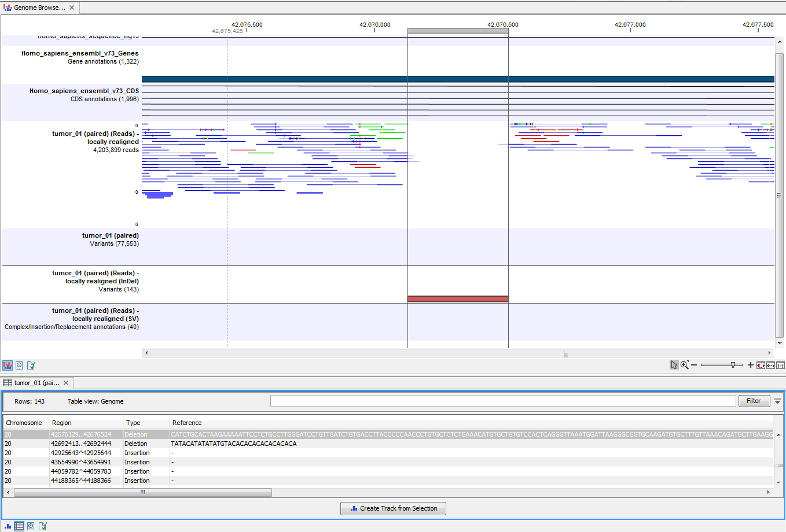Switch tumor_01 panel to track view (bar chart icon)
Viewport: 786px width, 532px height.
pyautogui.click(x=8, y=526)
